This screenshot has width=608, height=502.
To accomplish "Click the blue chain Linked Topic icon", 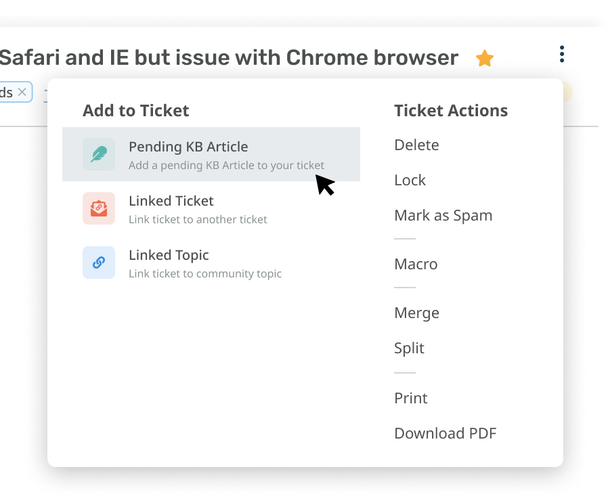I will coord(99,262).
